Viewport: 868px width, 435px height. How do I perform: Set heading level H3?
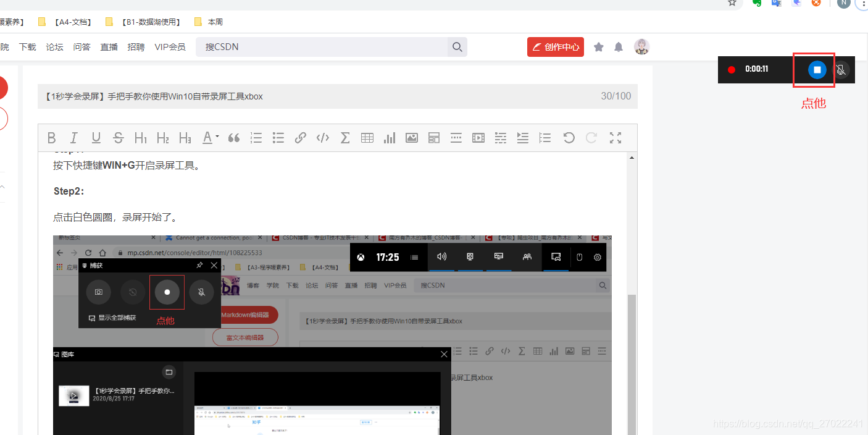(x=185, y=138)
